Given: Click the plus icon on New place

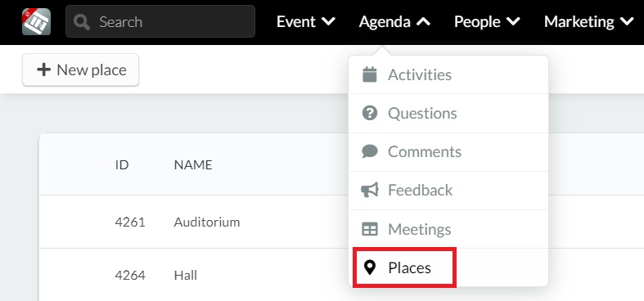Looking at the screenshot, I should click(x=43, y=70).
